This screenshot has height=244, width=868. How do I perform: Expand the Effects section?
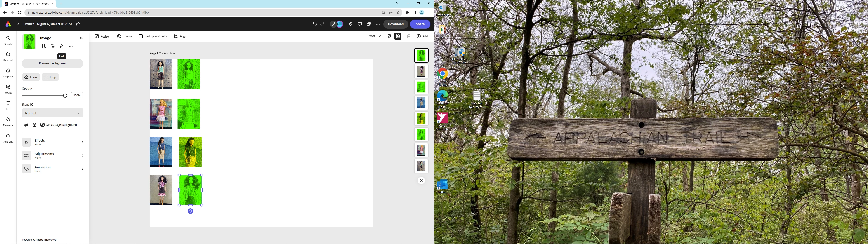pos(53,142)
